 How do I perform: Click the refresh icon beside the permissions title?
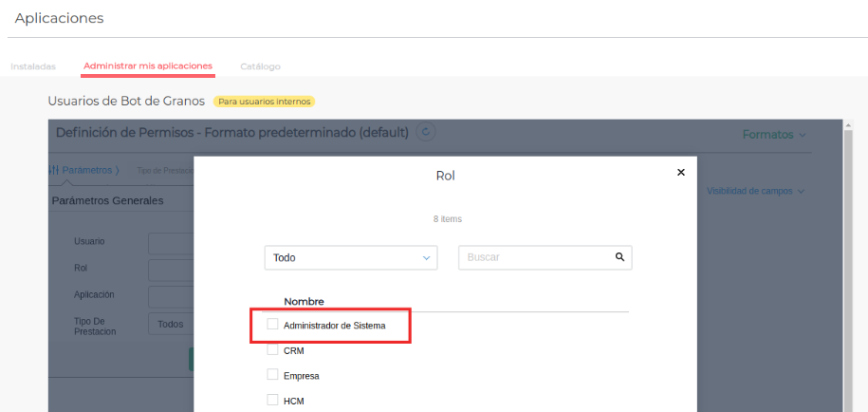coord(426,132)
